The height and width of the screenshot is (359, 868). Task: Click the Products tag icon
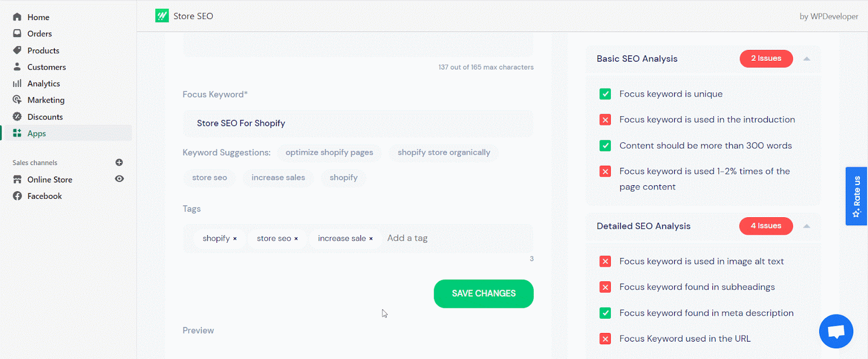coord(17,50)
